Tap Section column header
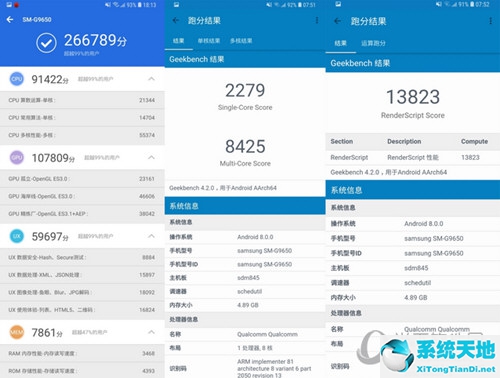 coord(342,142)
